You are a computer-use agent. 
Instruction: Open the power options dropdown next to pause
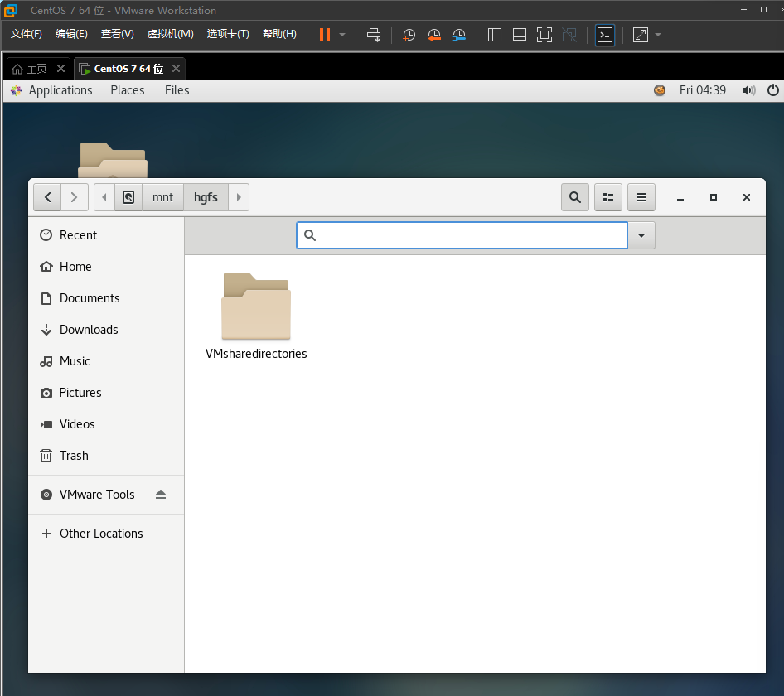click(342, 35)
